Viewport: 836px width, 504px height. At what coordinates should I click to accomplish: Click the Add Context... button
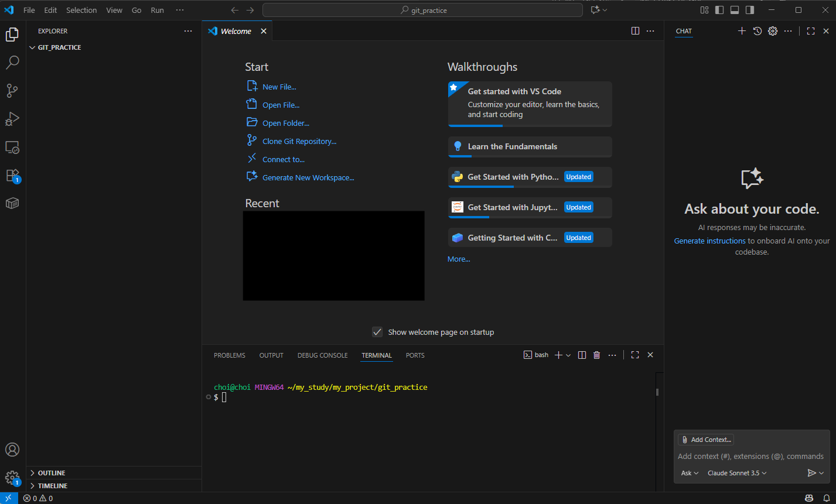706,440
